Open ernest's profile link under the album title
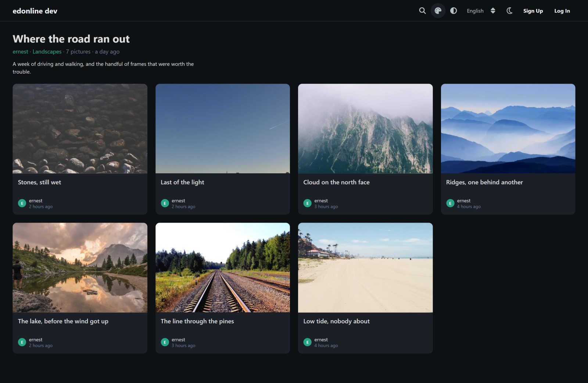This screenshot has height=383, width=588. pos(20,52)
